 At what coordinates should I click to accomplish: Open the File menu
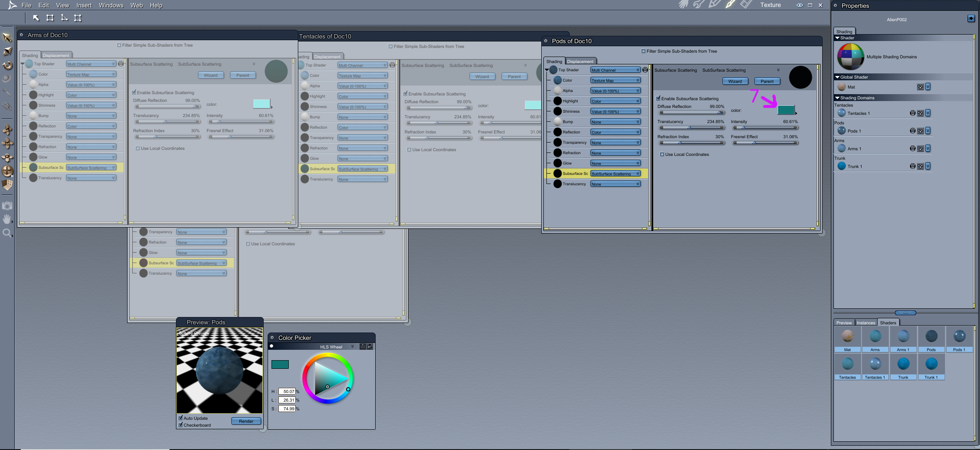tap(26, 5)
